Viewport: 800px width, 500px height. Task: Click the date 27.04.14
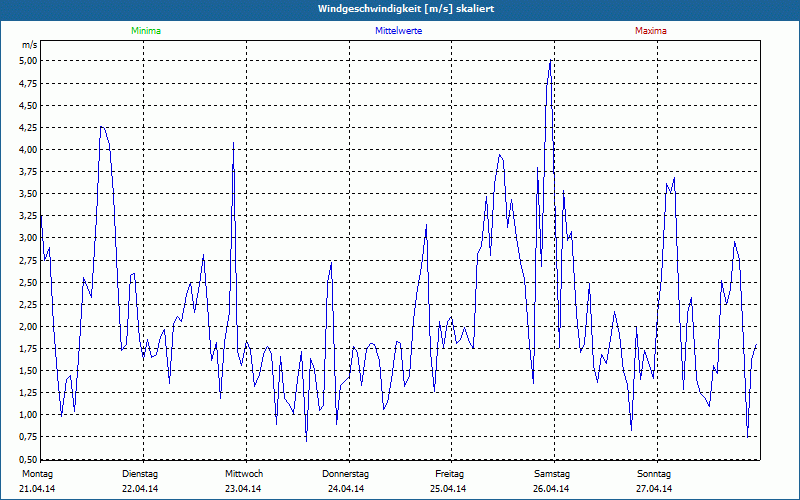654,489
